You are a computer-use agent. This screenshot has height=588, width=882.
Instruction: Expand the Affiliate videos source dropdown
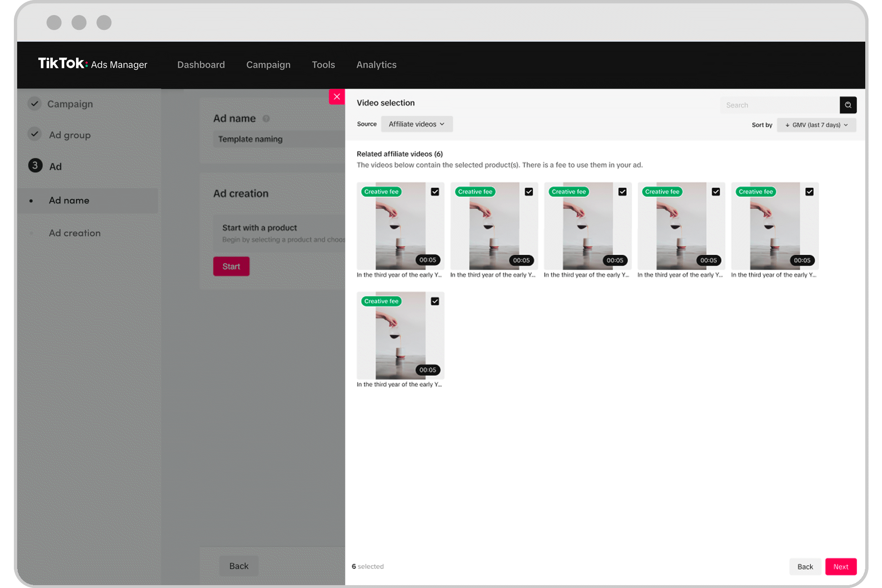(x=417, y=124)
